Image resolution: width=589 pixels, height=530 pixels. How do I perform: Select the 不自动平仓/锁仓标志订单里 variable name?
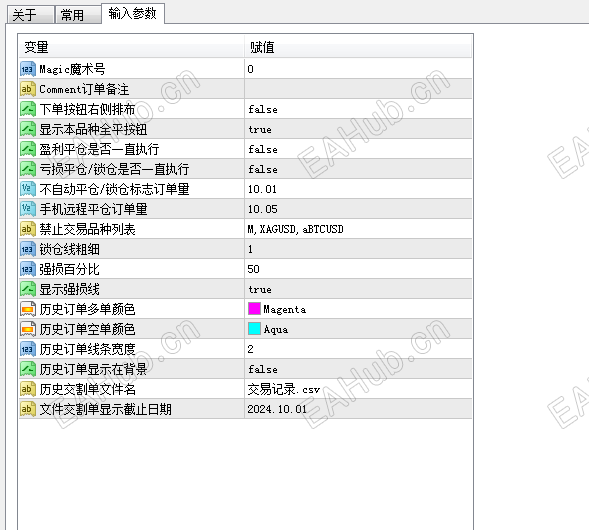114,189
